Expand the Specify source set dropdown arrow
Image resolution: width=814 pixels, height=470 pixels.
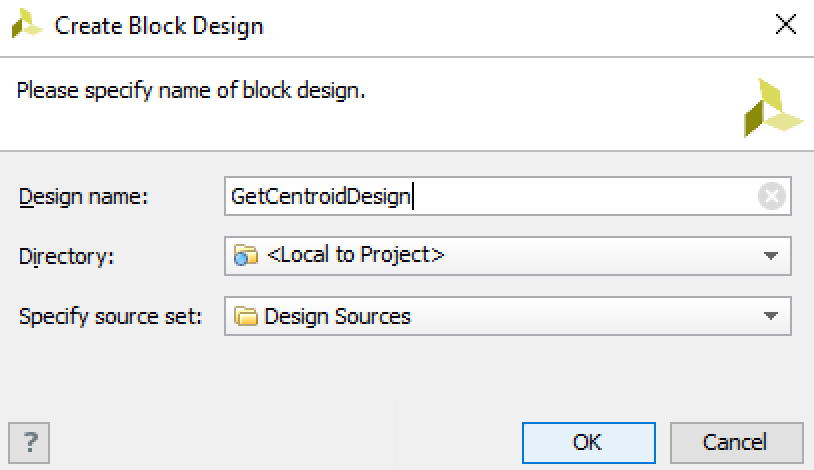click(x=771, y=316)
